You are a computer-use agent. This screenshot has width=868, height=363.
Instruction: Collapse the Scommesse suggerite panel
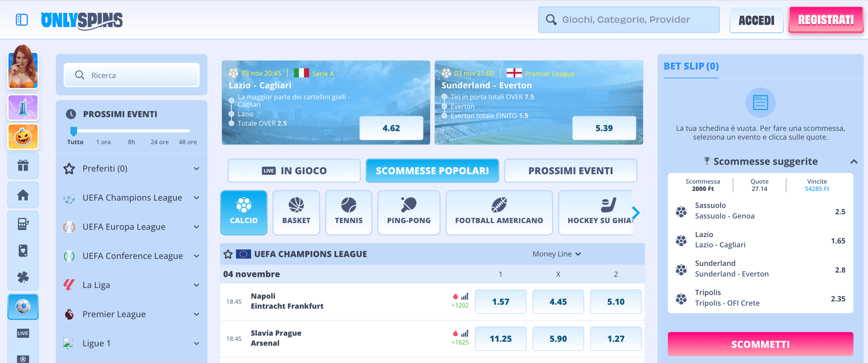[855, 161]
